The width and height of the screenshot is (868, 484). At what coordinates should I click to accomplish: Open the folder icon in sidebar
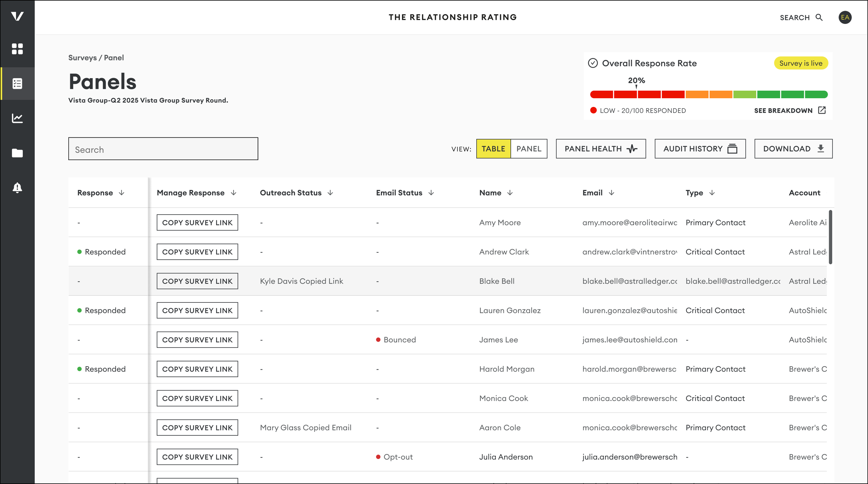pyautogui.click(x=17, y=153)
